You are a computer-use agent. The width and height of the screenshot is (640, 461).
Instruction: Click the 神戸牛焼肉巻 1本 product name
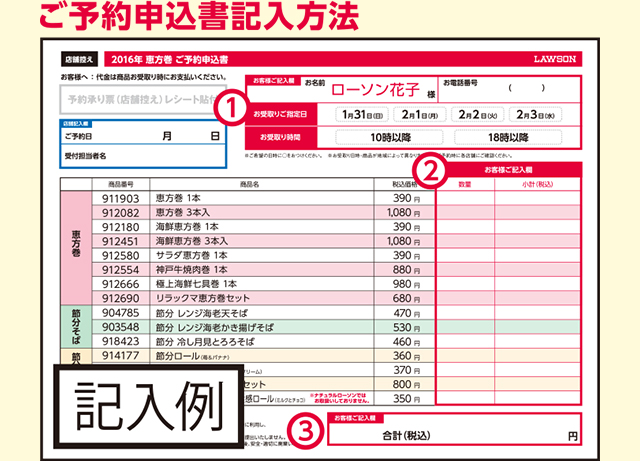[x=191, y=270]
